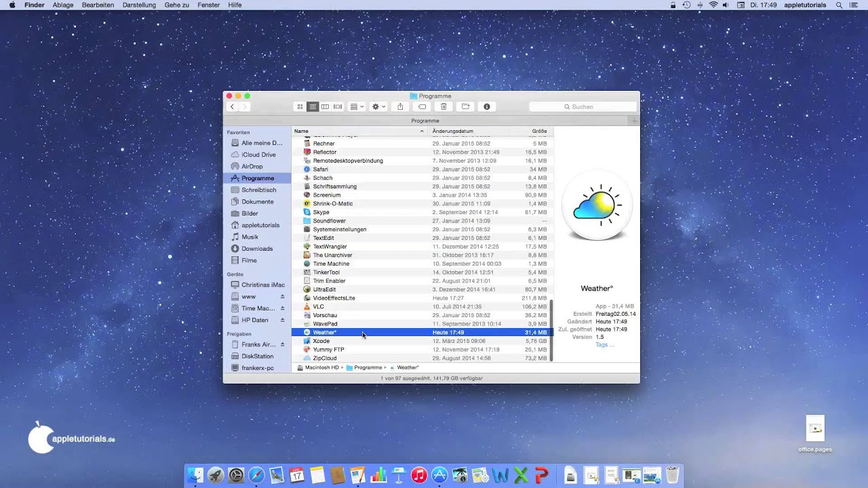Switch Finder to column view
Screen dimensions: 868x488
click(325, 106)
